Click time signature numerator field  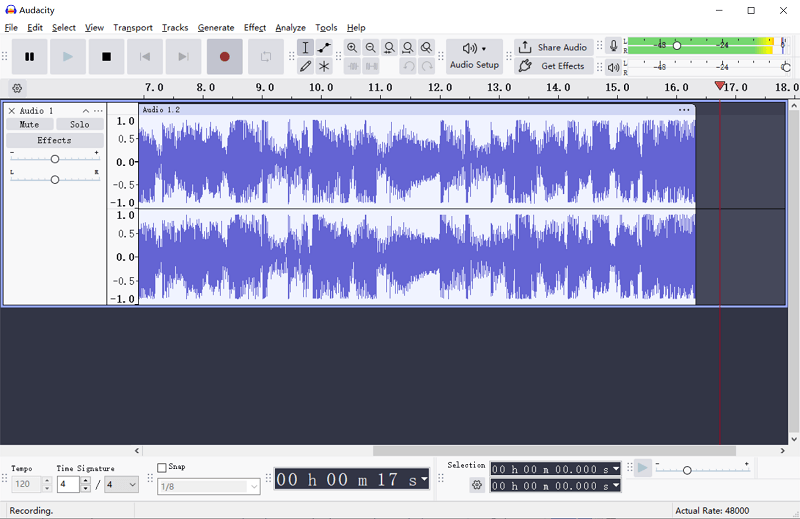point(68,484)
